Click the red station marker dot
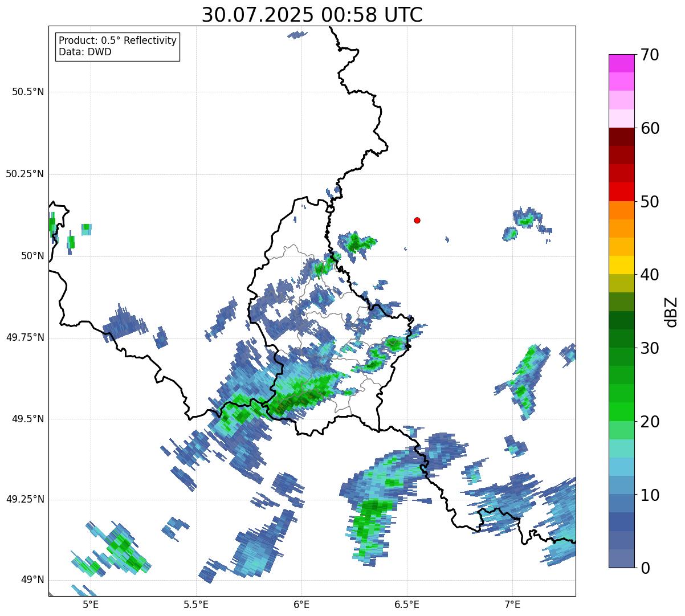This screenshot has width=685, height=616. (417, 220)
